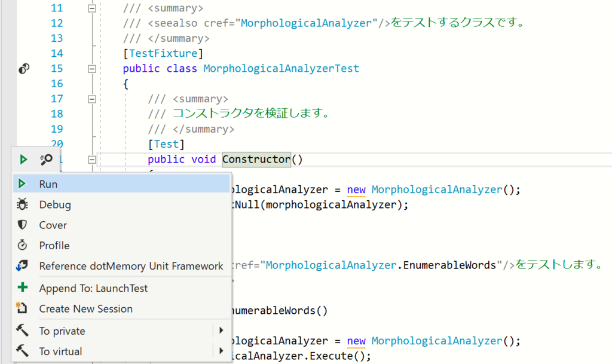
Task: Click the dotMemory reference icon
Action: [22, 266]
